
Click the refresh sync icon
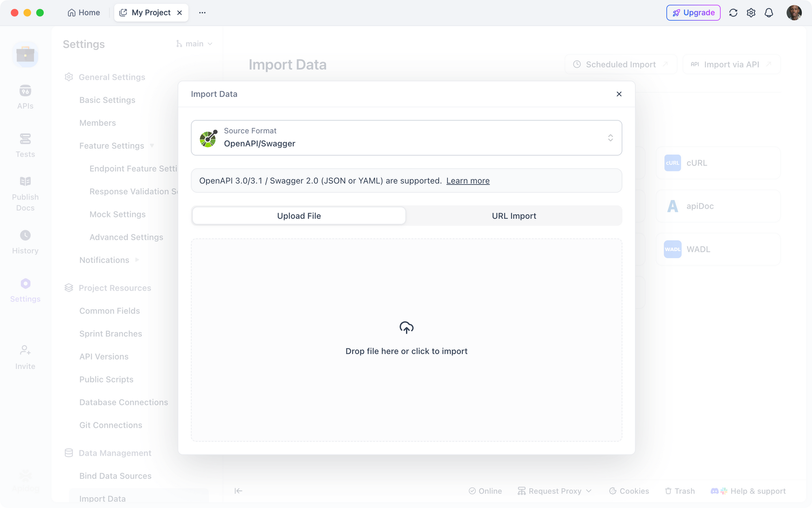pos(733,13)
